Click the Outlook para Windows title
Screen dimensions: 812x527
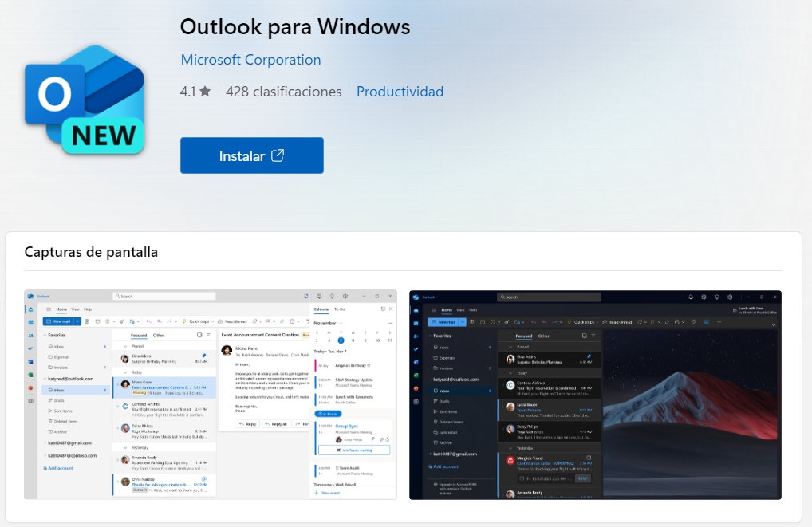pyautogui.click(x=294, y=27)
